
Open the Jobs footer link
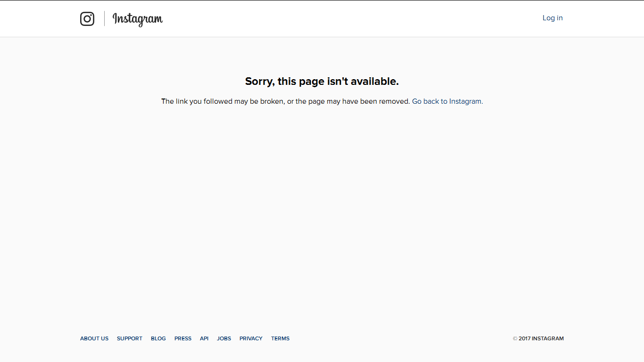point(224,338)
